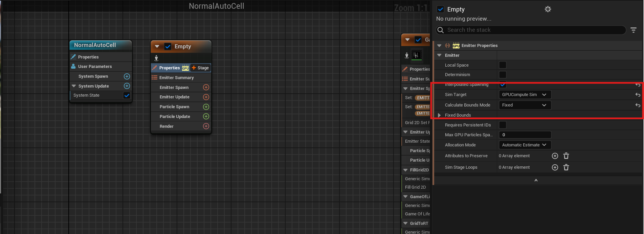Screen dimensions: 644x234
Task: Focus the Search the stack field
Action: [531, 30]
